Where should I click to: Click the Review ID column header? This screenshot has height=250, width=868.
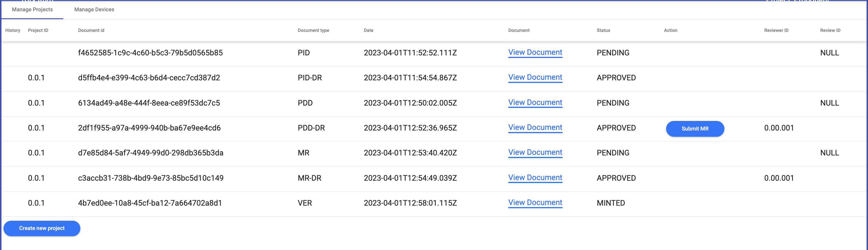point(830,30)
